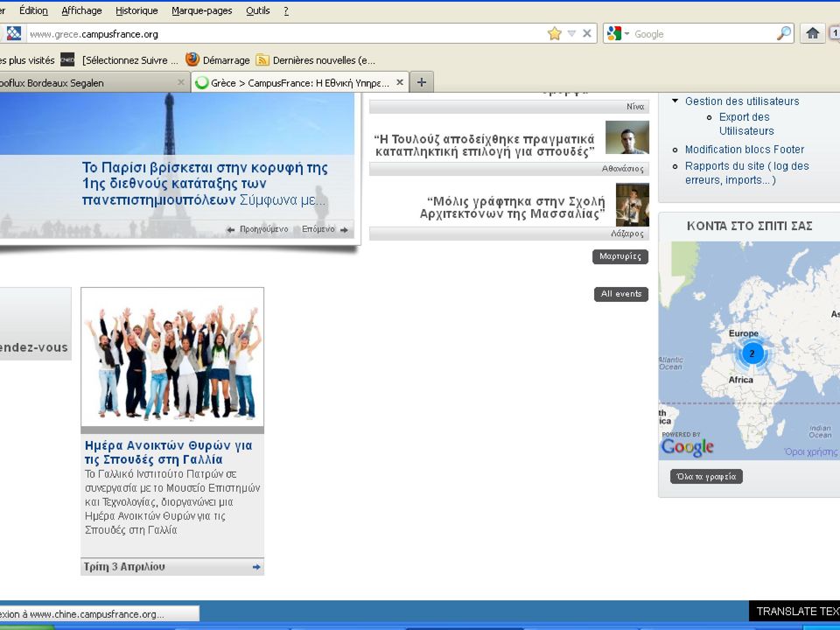Image resolution: width=840 pixels, height=630 pixels.
Task: Open a new tab with plus button
Action: tap(422, 82)
